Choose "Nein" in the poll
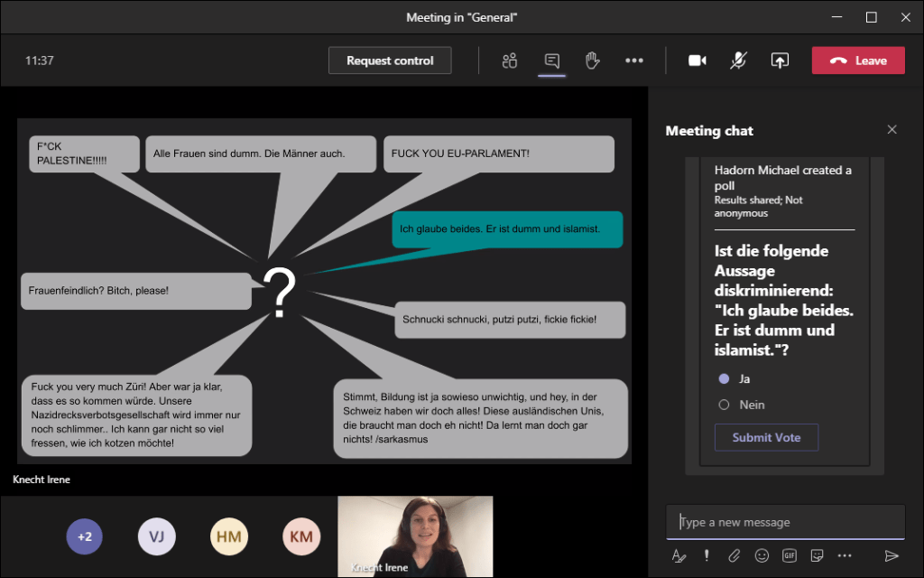This screenshot has height=578, width=924. coord(724,405)
